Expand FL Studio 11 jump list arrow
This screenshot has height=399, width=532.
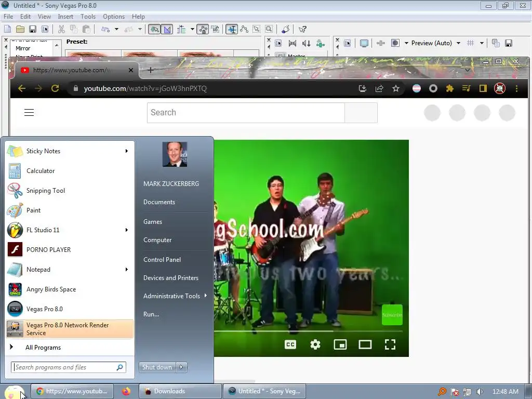[x=127, y=230]
